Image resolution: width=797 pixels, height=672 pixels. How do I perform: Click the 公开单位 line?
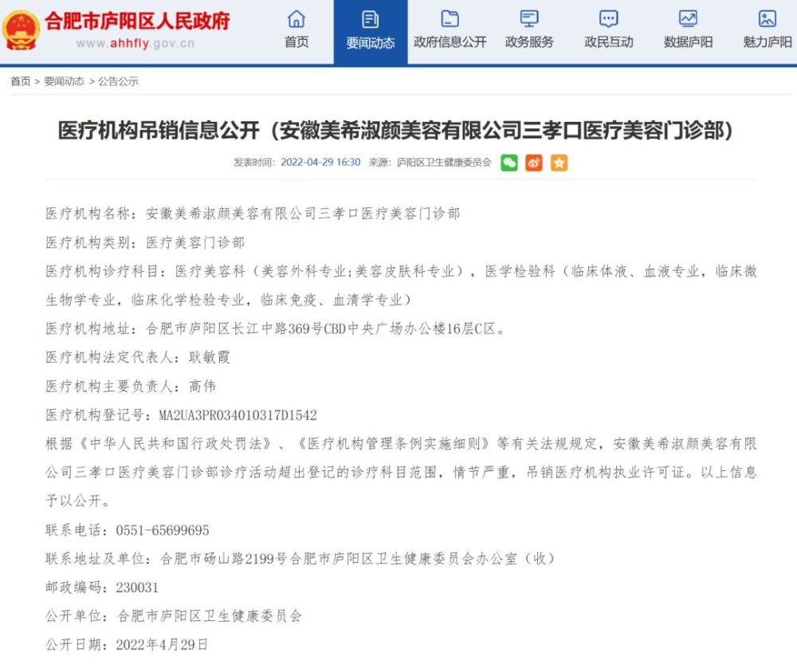coord(174,616)
